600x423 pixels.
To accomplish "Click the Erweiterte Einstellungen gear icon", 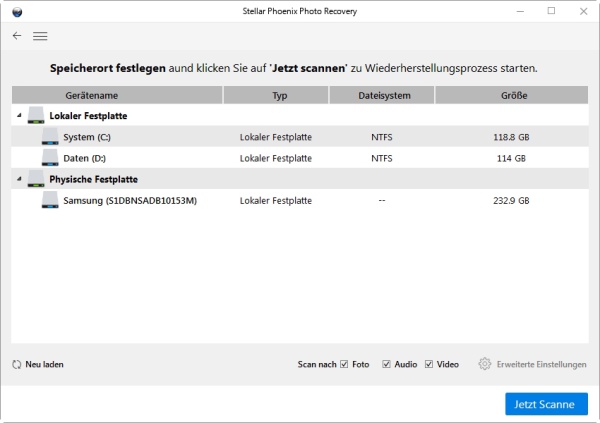I will tap(484, 364).
